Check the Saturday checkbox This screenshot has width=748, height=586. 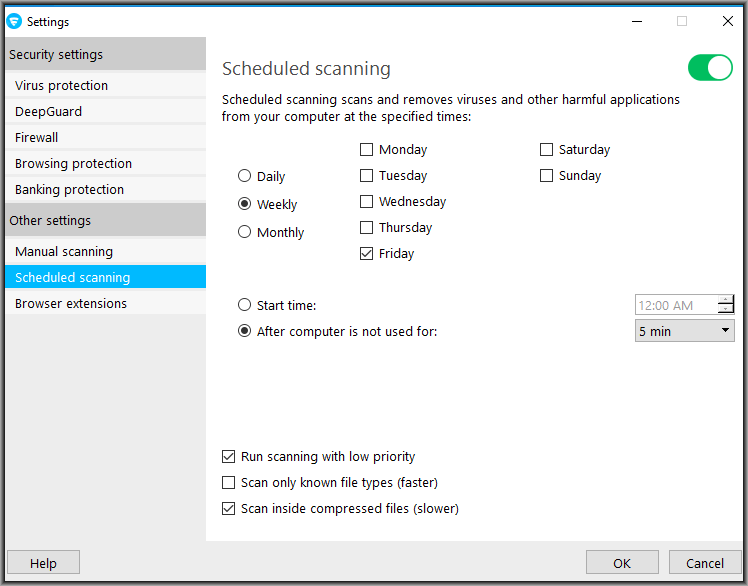pos(546,150)
